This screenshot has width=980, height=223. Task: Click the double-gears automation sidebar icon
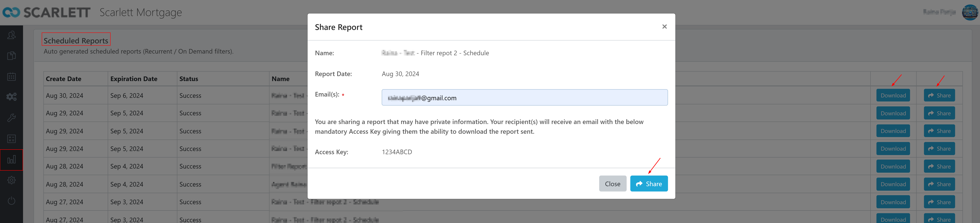point(11,97)
